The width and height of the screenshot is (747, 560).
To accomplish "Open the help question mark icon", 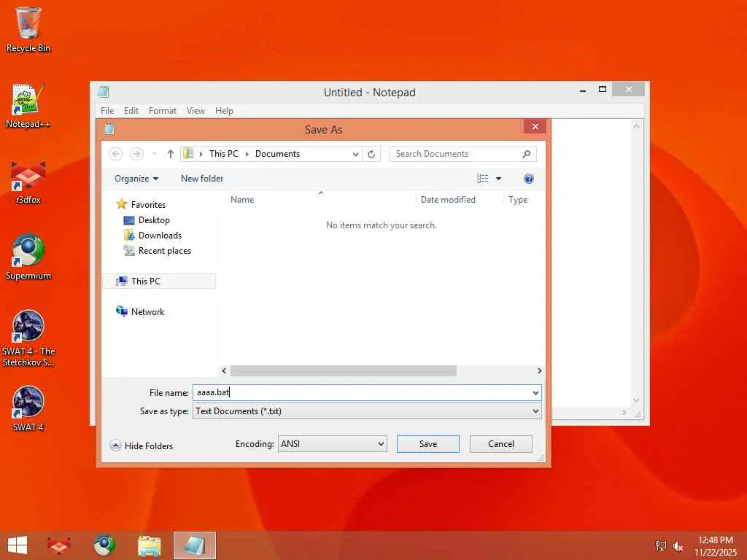I will pos(528,179).
